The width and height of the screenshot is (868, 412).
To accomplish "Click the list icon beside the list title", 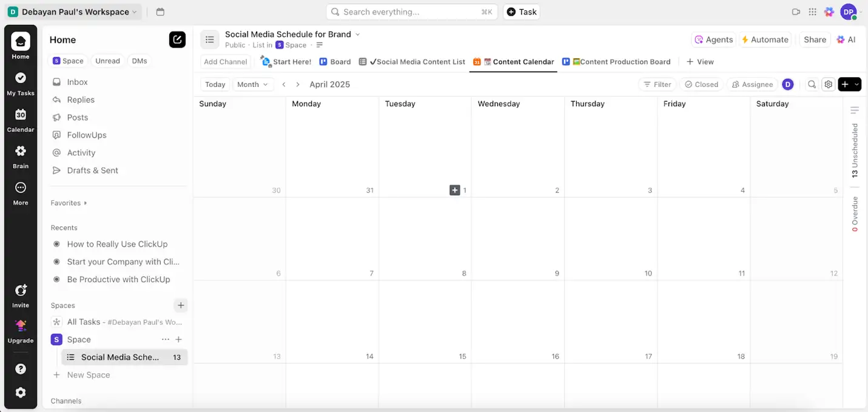I will [210, 39].
